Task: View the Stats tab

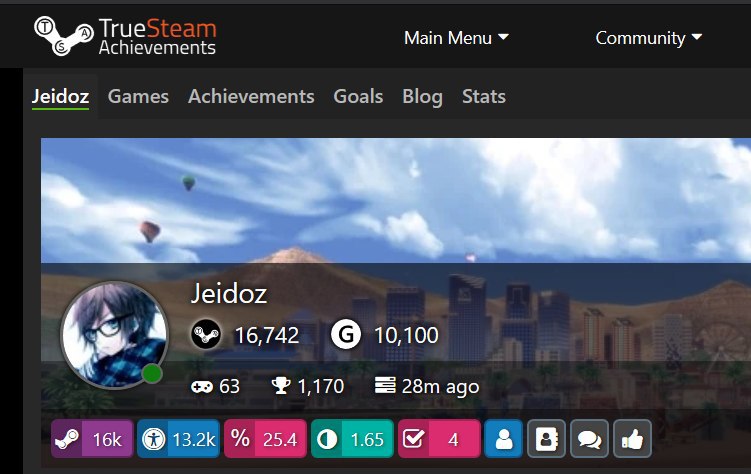Action: 484,97
